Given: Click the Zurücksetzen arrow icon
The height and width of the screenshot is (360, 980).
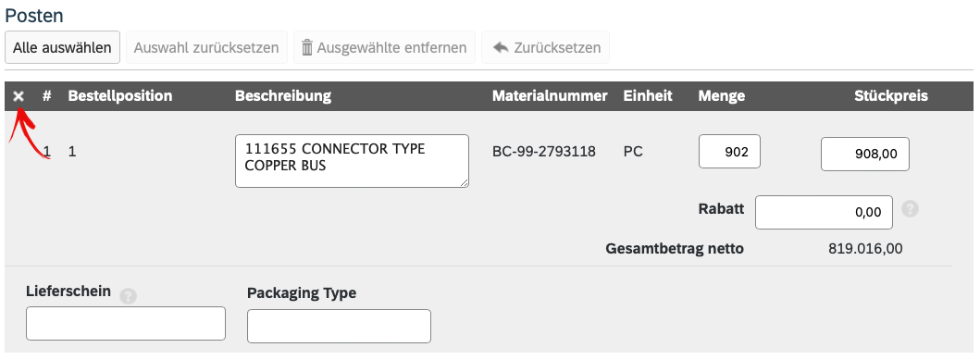Looking at the screenshot, I should [501, 47].
